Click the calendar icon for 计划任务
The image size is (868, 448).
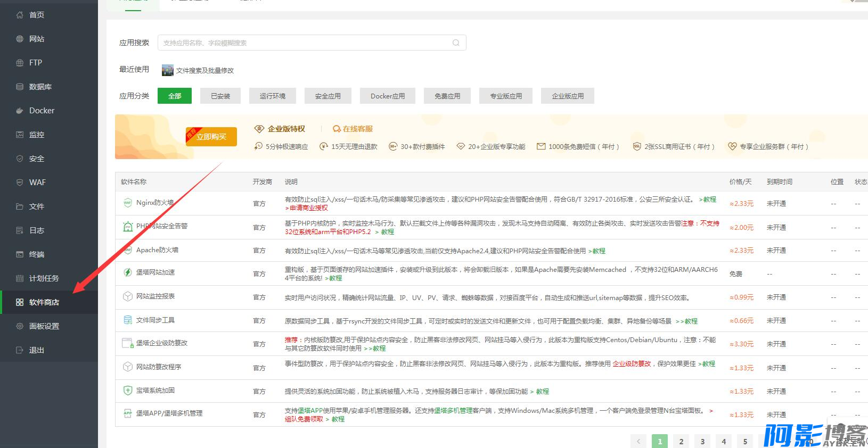20,278
